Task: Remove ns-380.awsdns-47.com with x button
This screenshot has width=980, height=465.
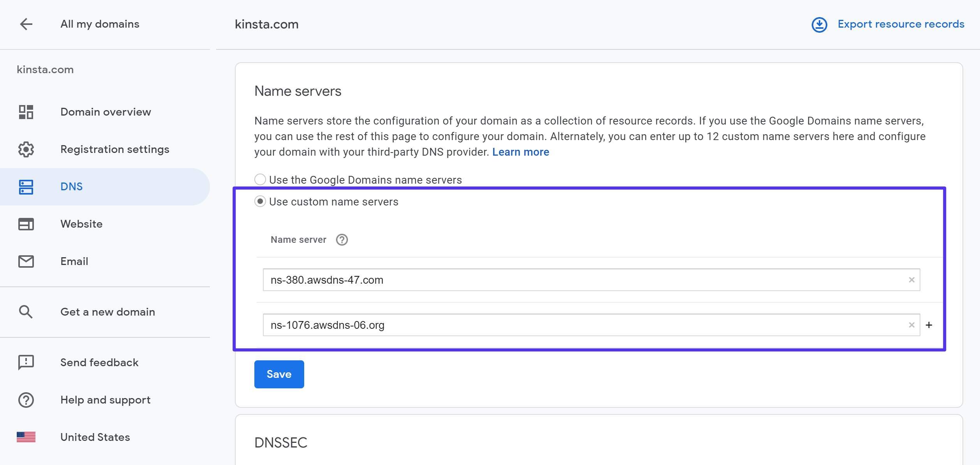Action: (x=911, y=280)
